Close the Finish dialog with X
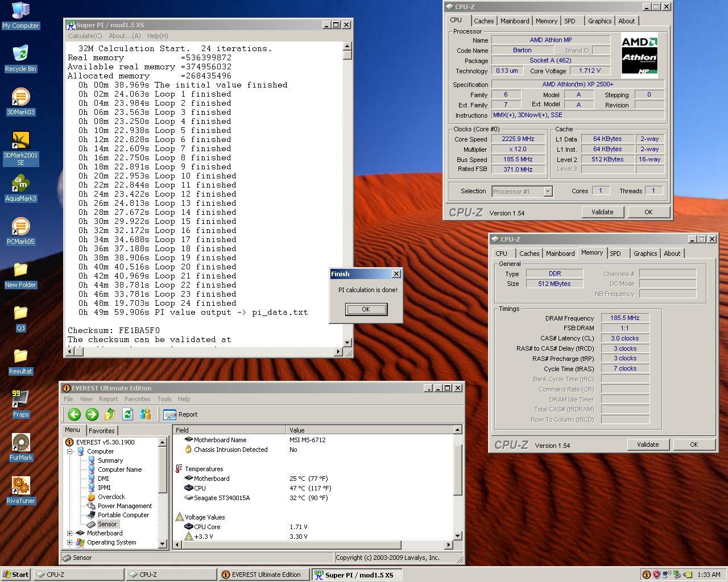This screenshot has height=582, width=728. tap(396, 274)
